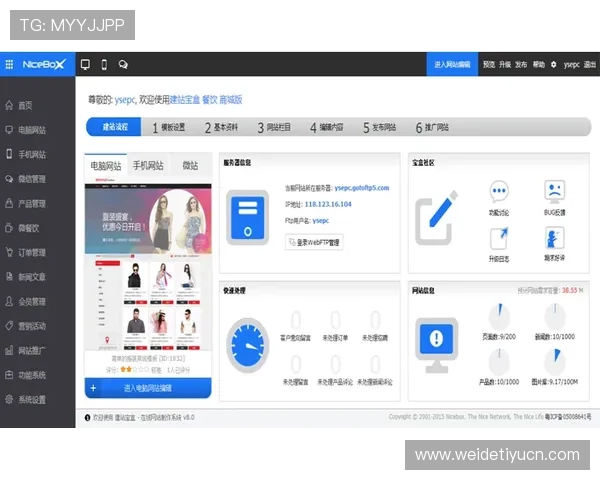This screenshot has height=480, width=600.
Task: Click the monitor alert icon in 网站信息
Action: [437, 345]
